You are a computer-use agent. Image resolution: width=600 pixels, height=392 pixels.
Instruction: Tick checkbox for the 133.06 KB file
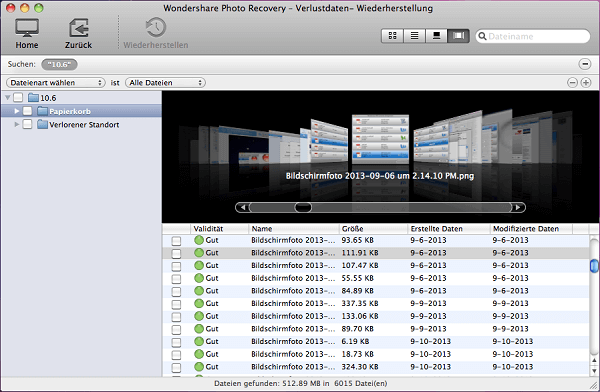point(176,317)
